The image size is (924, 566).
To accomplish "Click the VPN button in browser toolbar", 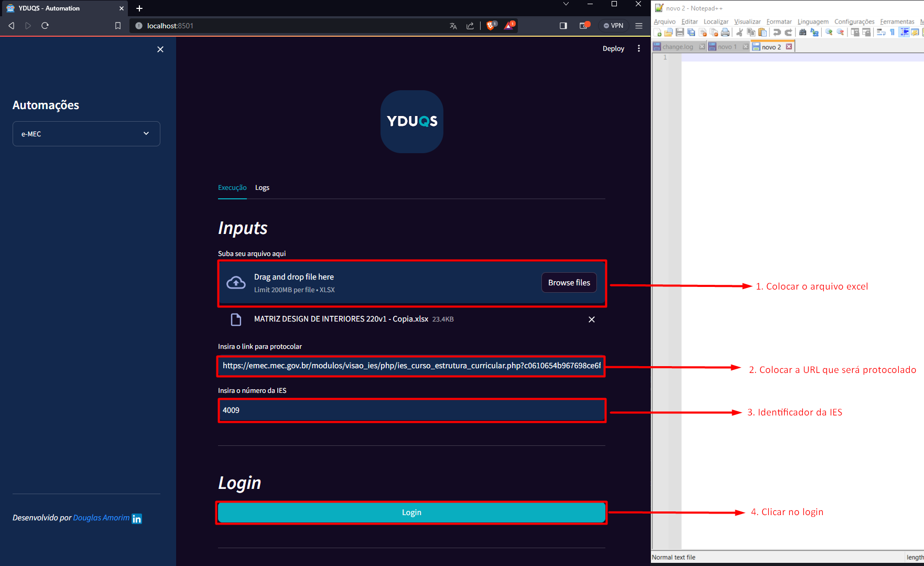I will coord(613,26).
